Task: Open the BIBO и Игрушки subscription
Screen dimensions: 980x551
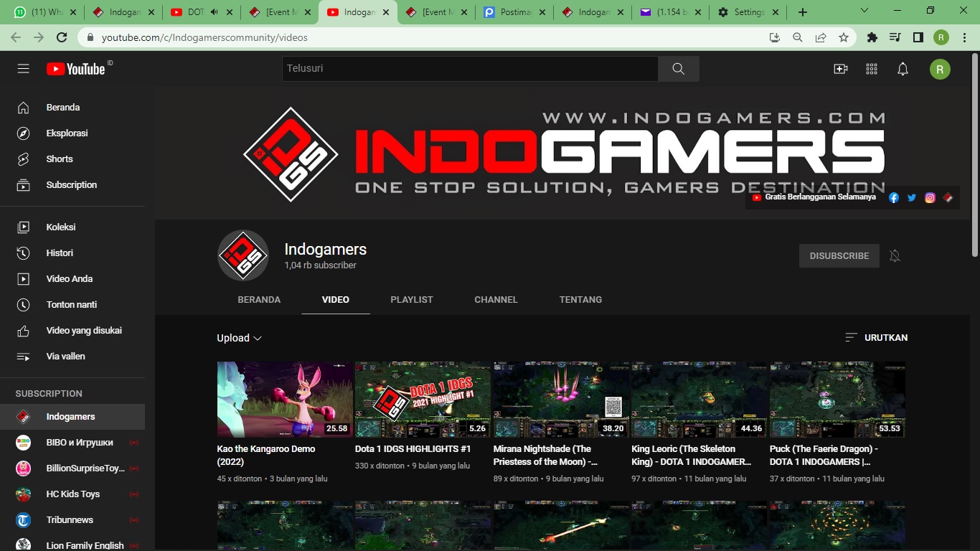Action: [x=72, y=443]
